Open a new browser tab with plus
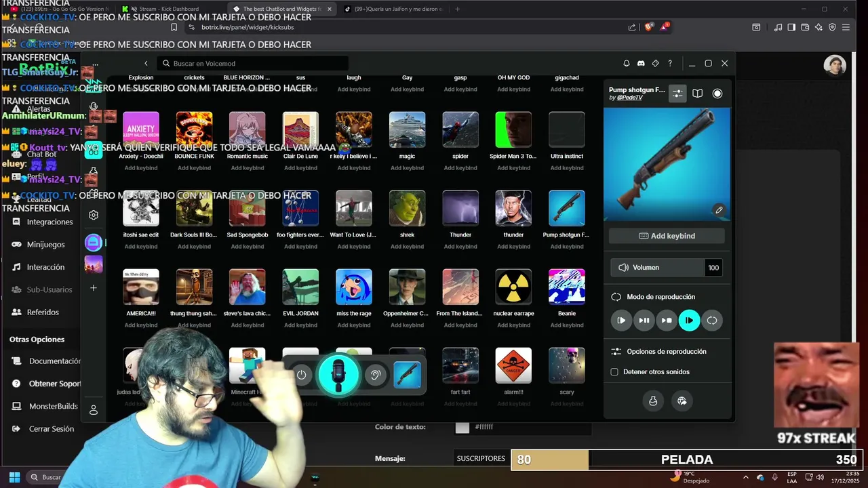868x488 pixels. pos(458,9)
